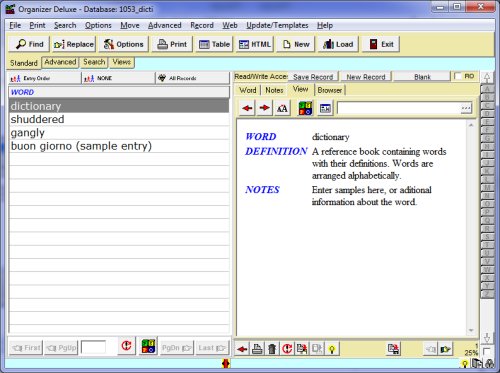The image size is (500, 373).
Task: Click the PgDn navigation button
Action: tap(177, 348)
